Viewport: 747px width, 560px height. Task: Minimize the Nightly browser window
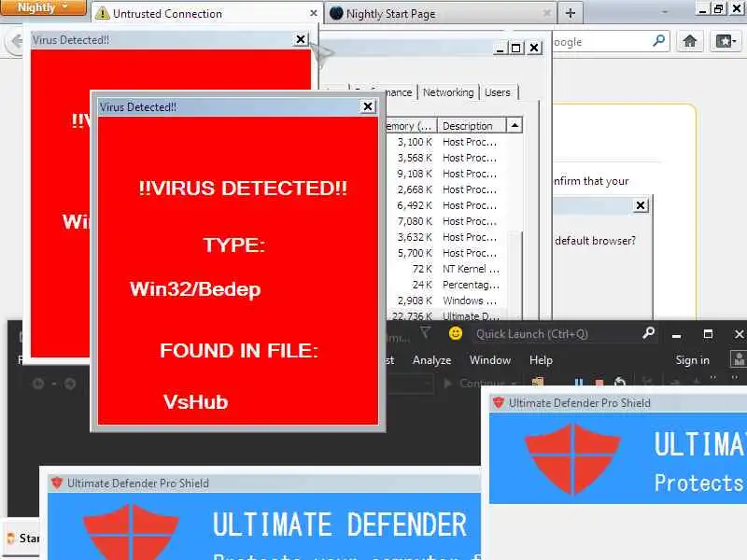[x=703, y=8]
